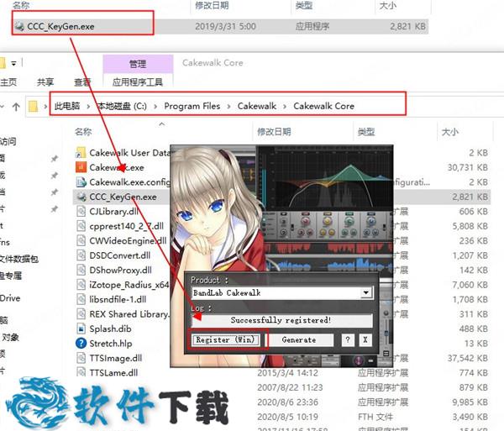
Task: Select the Stretch.hlp help file icon
Action: coord(81,344)
